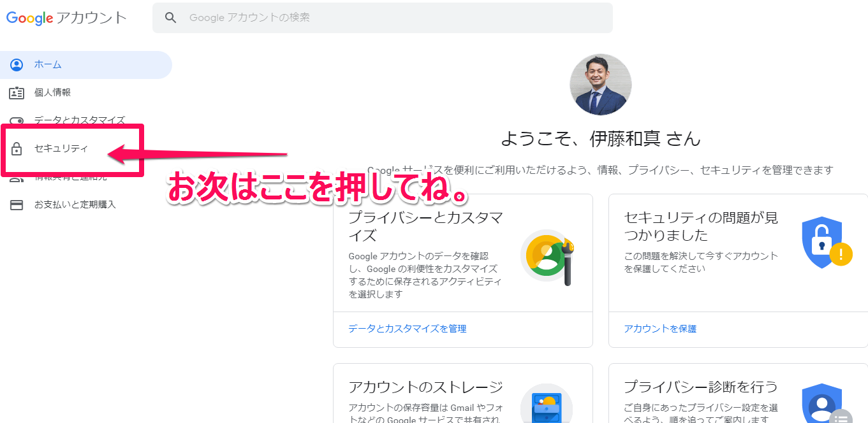Open the ホーム sidebar item

coord(86,65)
